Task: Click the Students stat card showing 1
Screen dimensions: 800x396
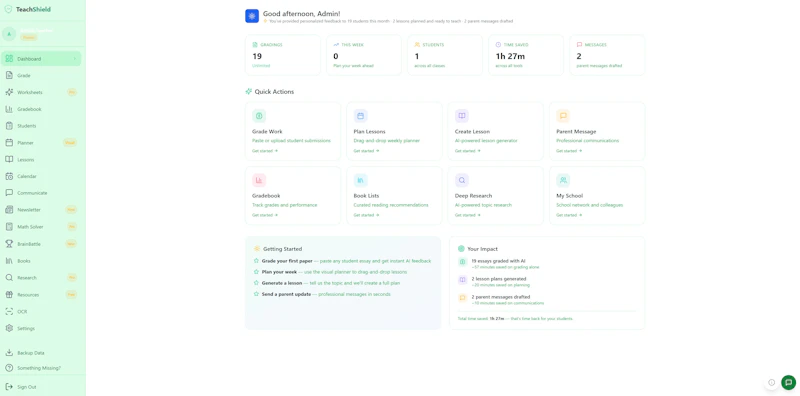Action: point(445,55)
